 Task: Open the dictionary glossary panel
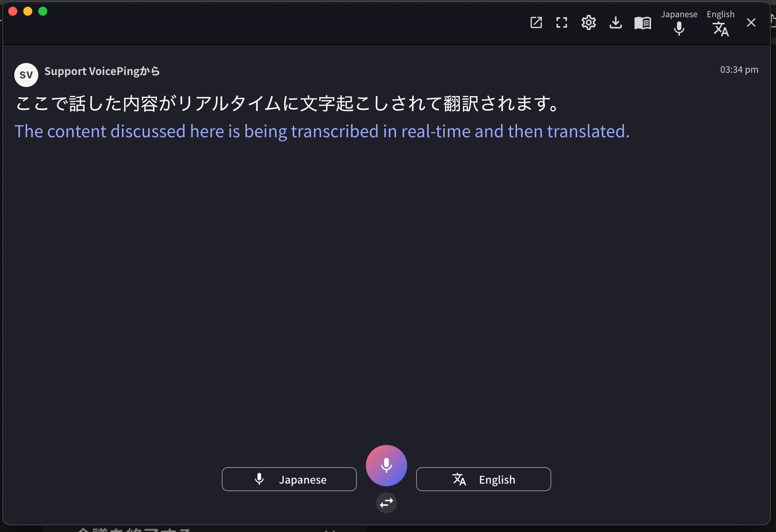(x=643, y=23)
